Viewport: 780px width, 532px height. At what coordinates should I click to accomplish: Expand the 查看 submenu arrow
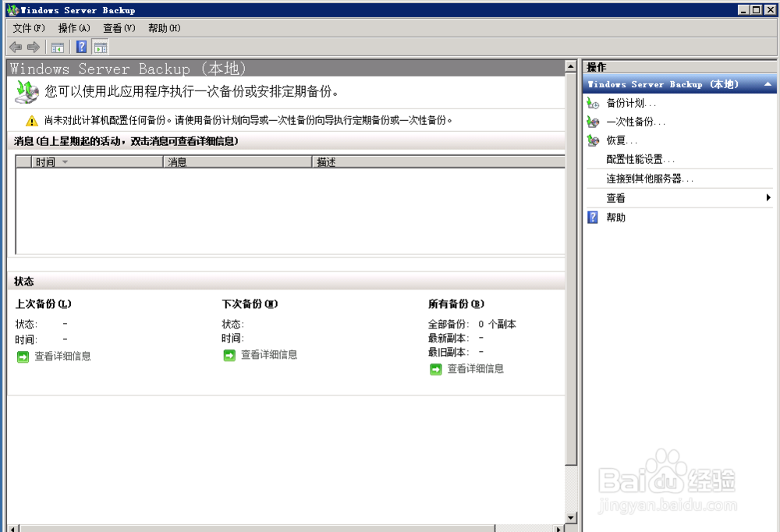click(x=768, y=197)
